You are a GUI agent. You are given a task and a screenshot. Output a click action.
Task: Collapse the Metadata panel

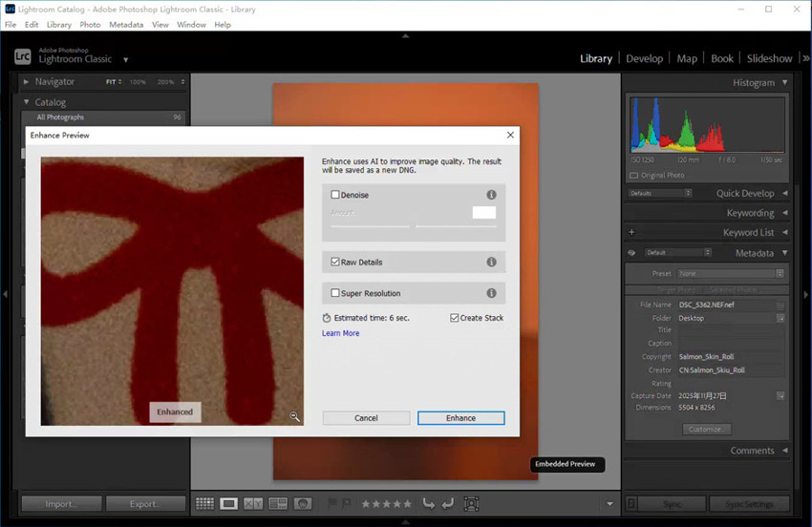point(785,253)
